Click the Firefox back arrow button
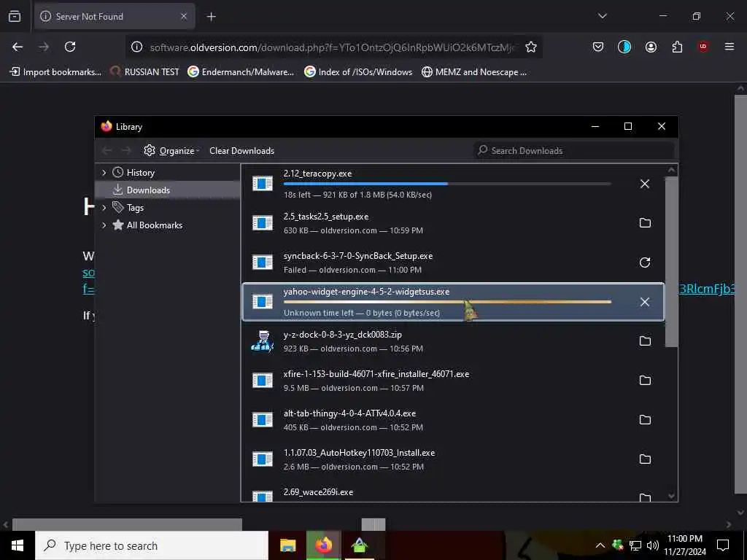 coord(18,47)
